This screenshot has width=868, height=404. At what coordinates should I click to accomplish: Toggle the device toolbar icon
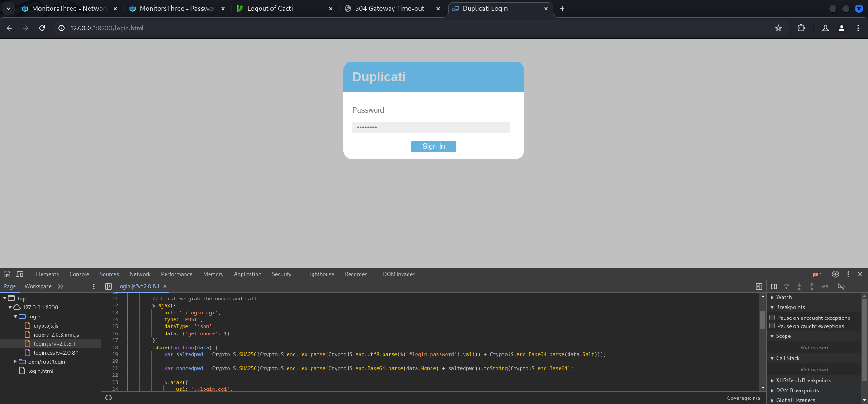(x=19, y=274)
